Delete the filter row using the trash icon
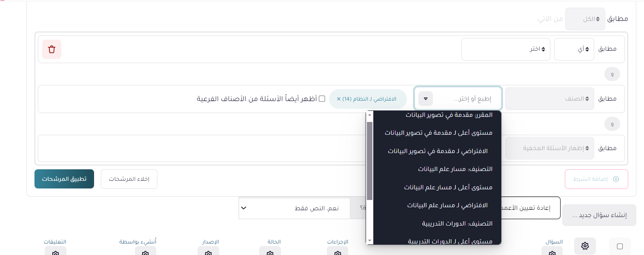This screenshot has width=644, height=255. (x=52, y=49)
